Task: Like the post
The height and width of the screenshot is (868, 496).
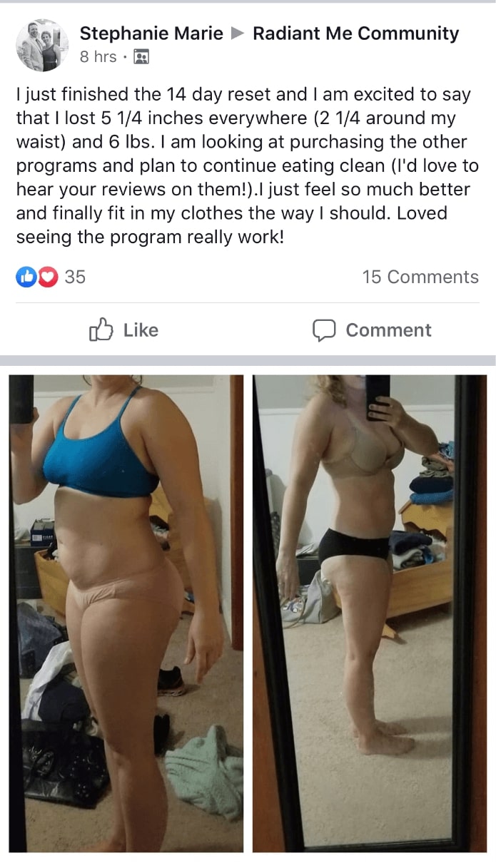Action: (x=123, y=330)
